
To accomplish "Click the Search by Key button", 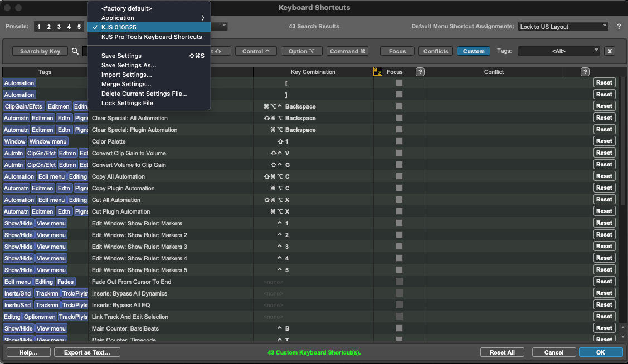I will click(40, 51).
